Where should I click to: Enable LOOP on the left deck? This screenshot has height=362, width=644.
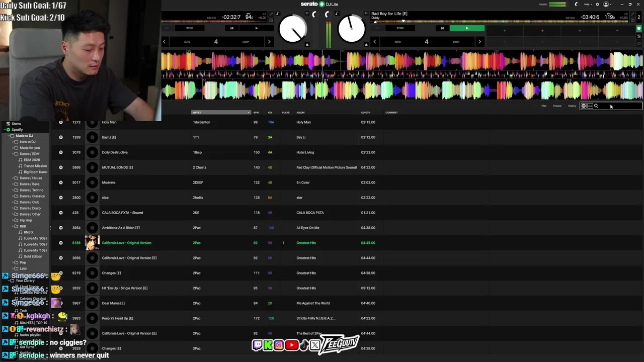(x=246, y=42)
